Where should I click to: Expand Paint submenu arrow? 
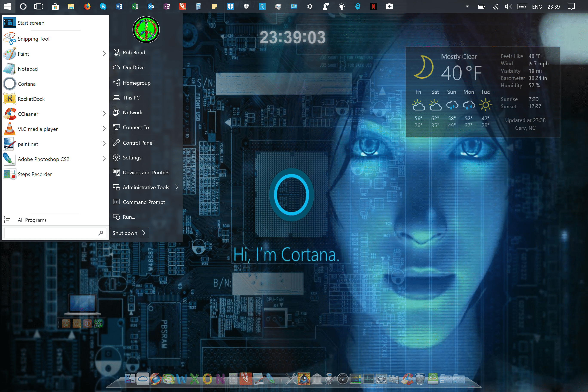[104, 54]
